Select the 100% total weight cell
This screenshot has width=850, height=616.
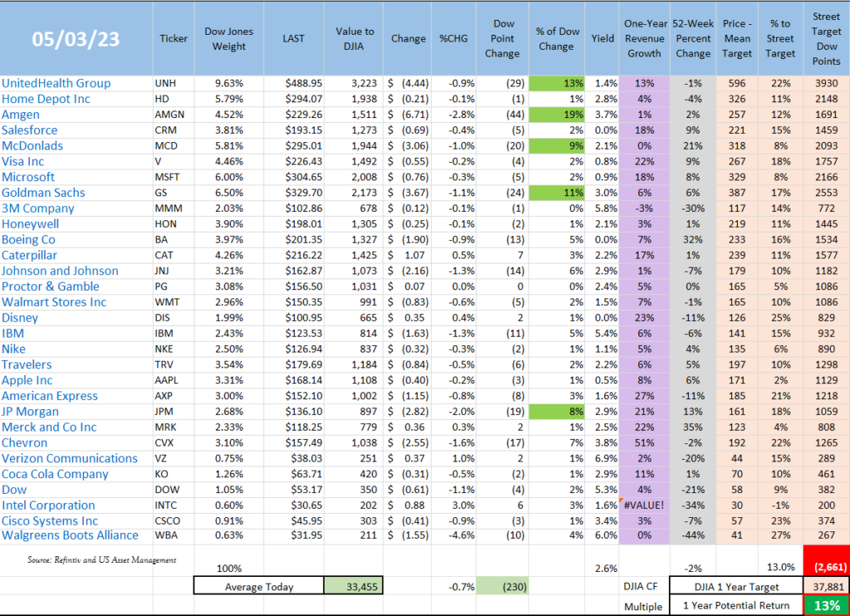pyautogui.click(x=229, y=569)
